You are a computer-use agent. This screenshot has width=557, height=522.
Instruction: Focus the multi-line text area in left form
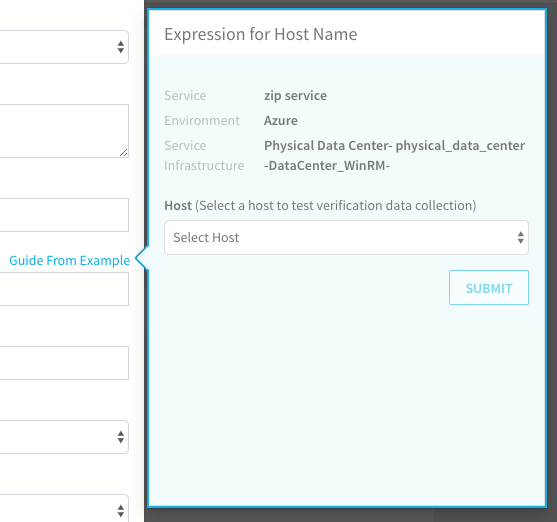[64, 131]
